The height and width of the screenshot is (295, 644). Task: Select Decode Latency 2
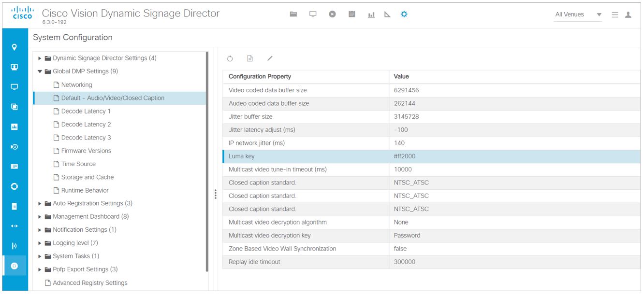coord(86,124)
